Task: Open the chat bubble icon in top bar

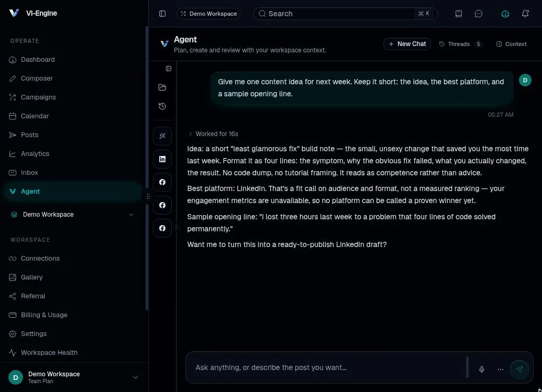Action: tap(479, 14)
